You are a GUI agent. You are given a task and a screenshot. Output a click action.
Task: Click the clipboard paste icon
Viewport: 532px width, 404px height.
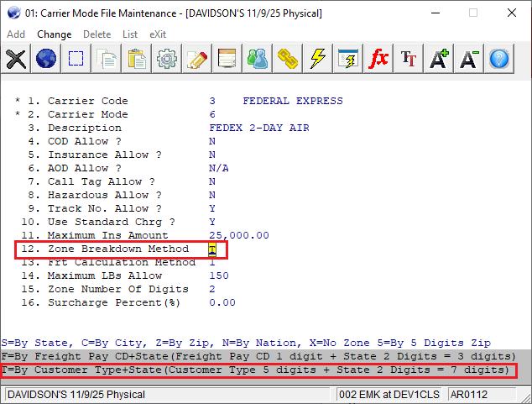tap(137, 59)
